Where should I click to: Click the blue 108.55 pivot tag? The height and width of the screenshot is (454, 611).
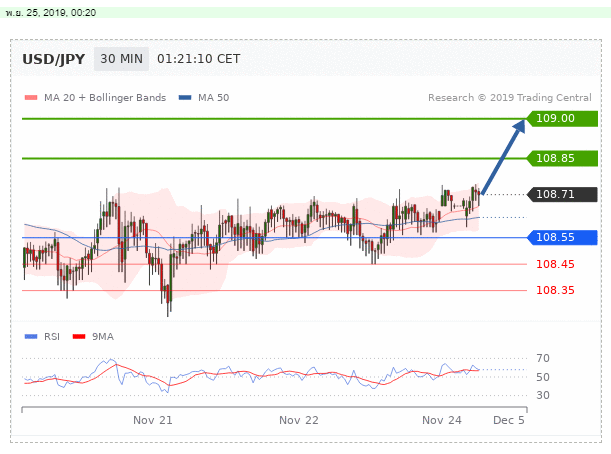click(x=562, y=237)
